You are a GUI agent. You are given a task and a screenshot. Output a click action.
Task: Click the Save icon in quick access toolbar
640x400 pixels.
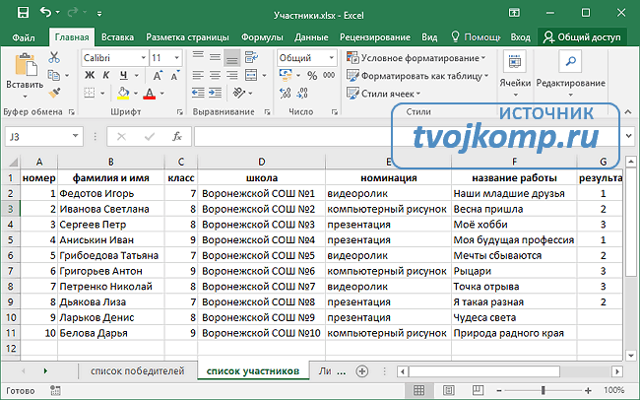point(23,13)
